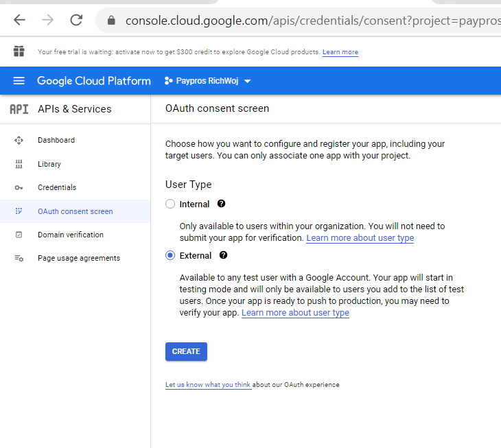Select the External user type radio
Screen dimensions: 501x448
[170, 255]
